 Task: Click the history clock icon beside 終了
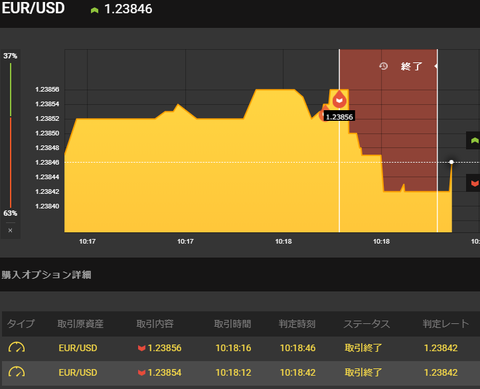pos(383,66)
